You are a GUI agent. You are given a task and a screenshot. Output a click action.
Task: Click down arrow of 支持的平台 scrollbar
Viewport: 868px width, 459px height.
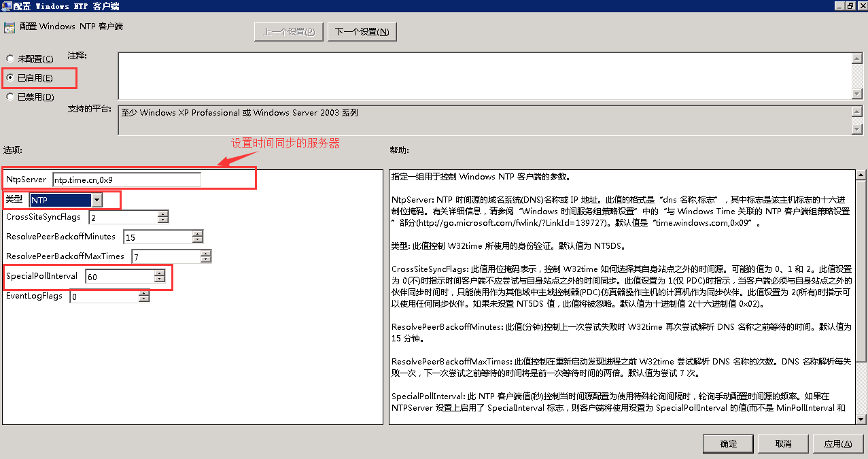tap(857, 129)
